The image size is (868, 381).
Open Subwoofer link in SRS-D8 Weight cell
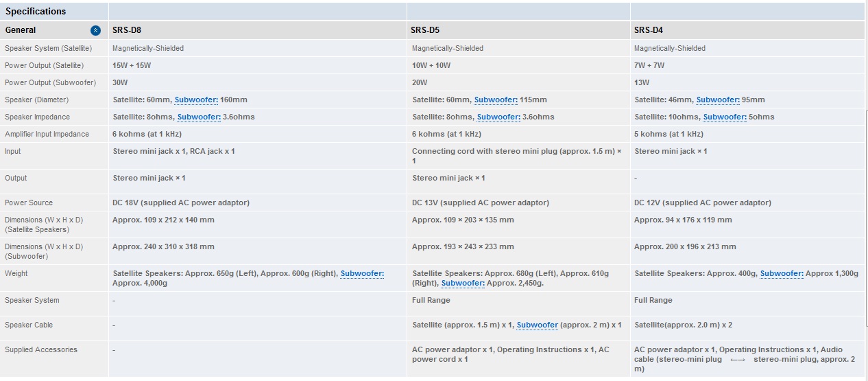click(362, 273)
